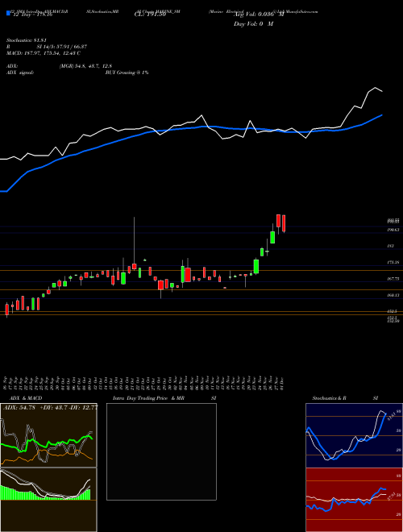Click the ADX indicator chart thumbnail
The height and width of the screenshot is (532, 403).
(48, 435)
